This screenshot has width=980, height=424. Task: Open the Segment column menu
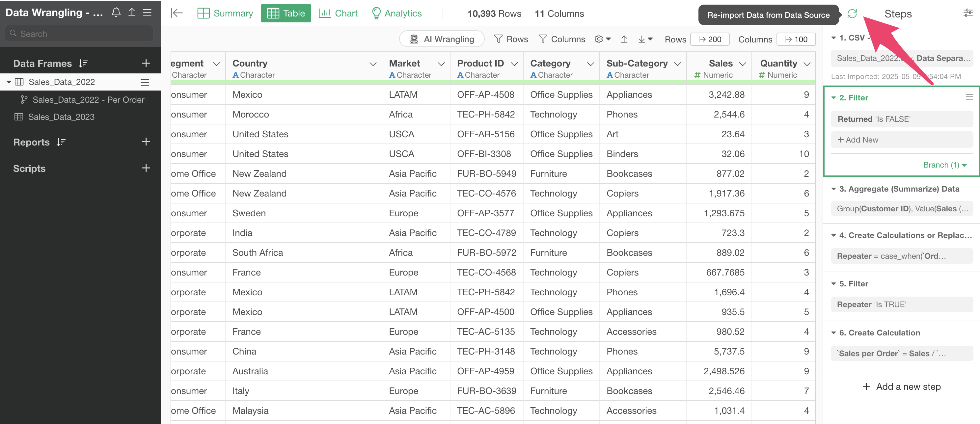[x=216, y=64]
